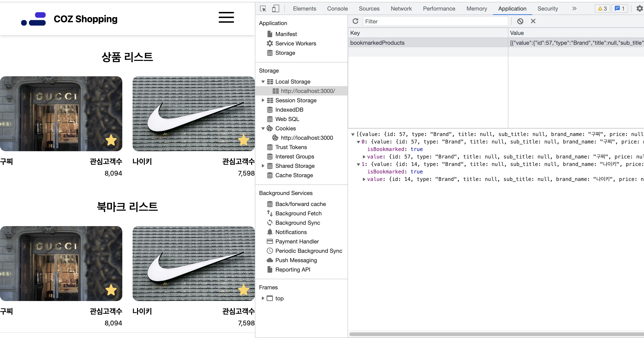Image resolution: width=644 pixels, height=338 pixels.
Task: Select the Application tab
Action: (512, 8)
